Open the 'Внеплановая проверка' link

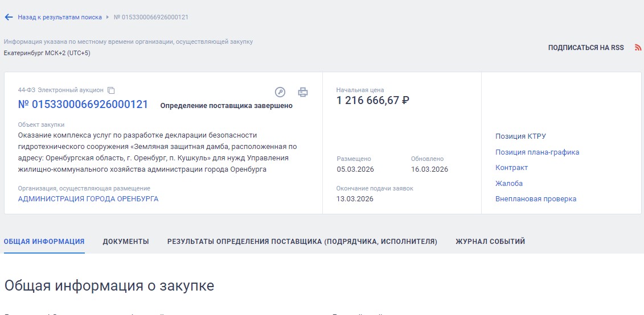(x=536, y=199)
